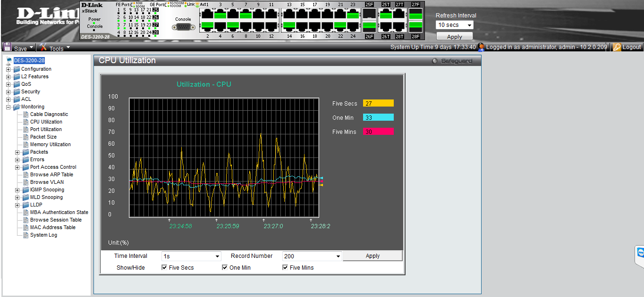Toggle the One Min checkbox
Screen dimensions: 644x297
[x=225, y=268]
